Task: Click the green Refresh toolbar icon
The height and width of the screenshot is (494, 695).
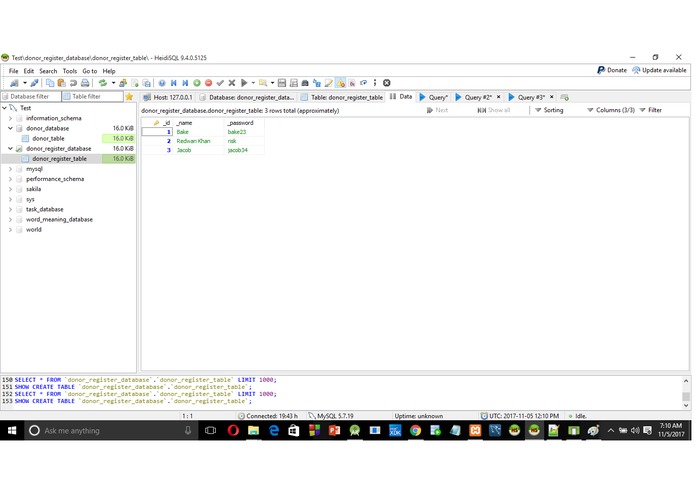Action: (x=103, y=83)
